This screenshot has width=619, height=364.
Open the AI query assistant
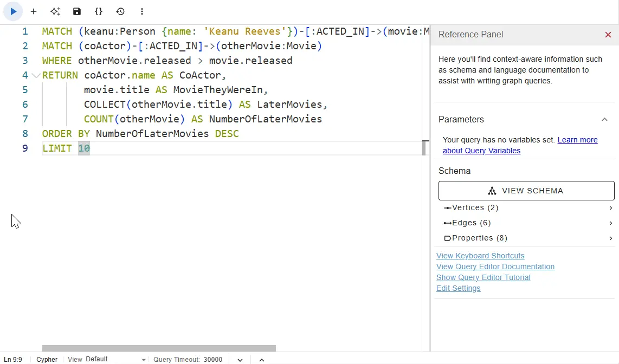tap(55, 11)
